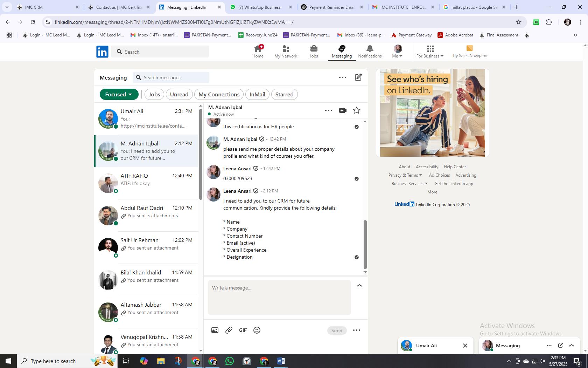Open Get the LinkedIn app link
Image resolution: width=588 pixels, height=368 pixels.
(454, 184)
